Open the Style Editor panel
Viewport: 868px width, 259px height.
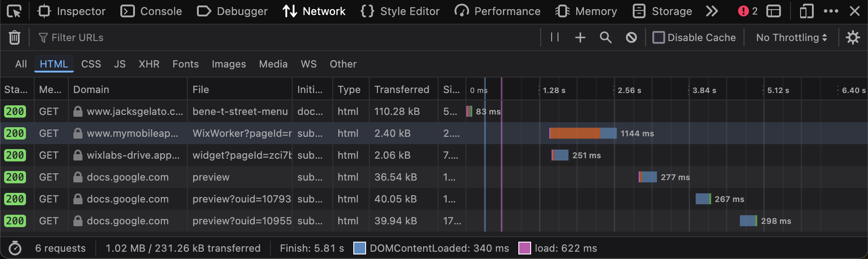pos(400,11)
